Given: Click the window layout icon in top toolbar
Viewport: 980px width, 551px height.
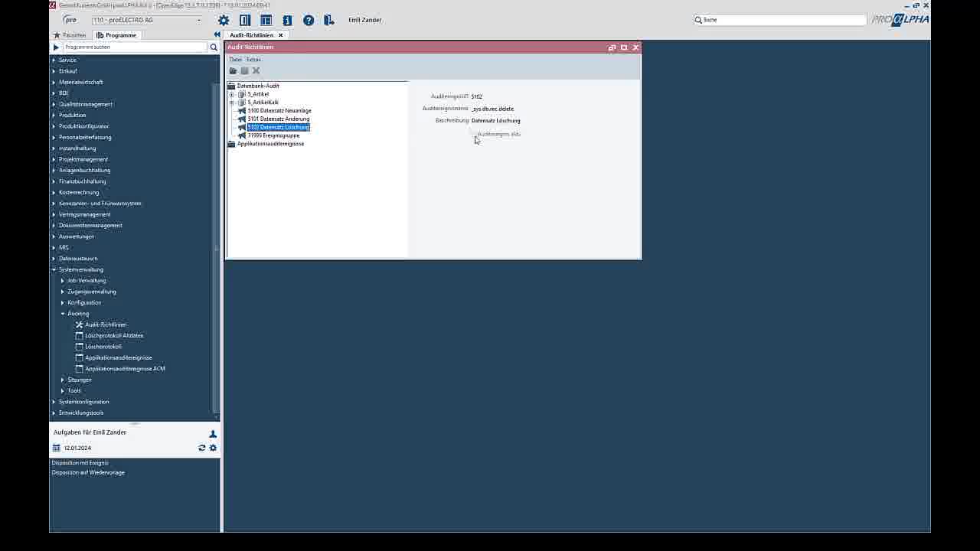Looking at the screenshot, I should click(266, 21).
